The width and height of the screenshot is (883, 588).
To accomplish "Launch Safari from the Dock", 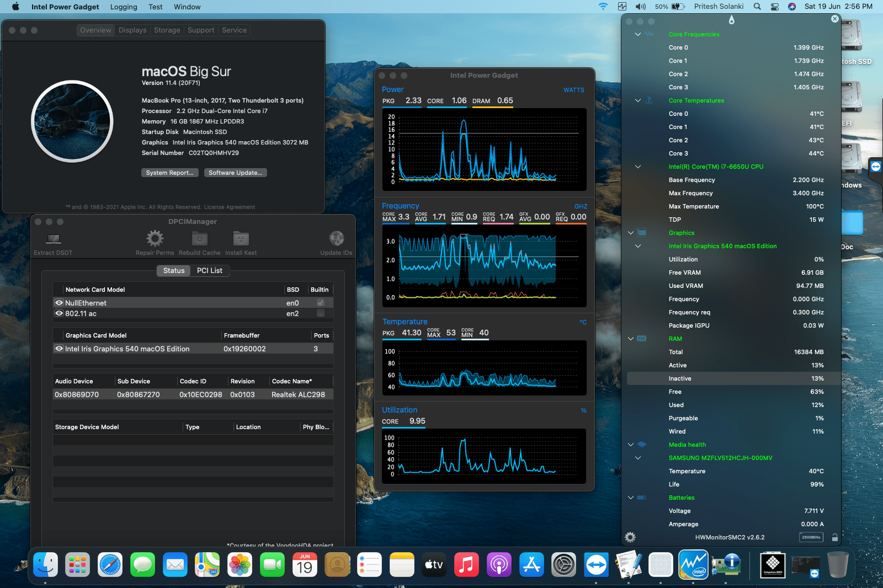I will pyautogui.click(x=110, y=565).
